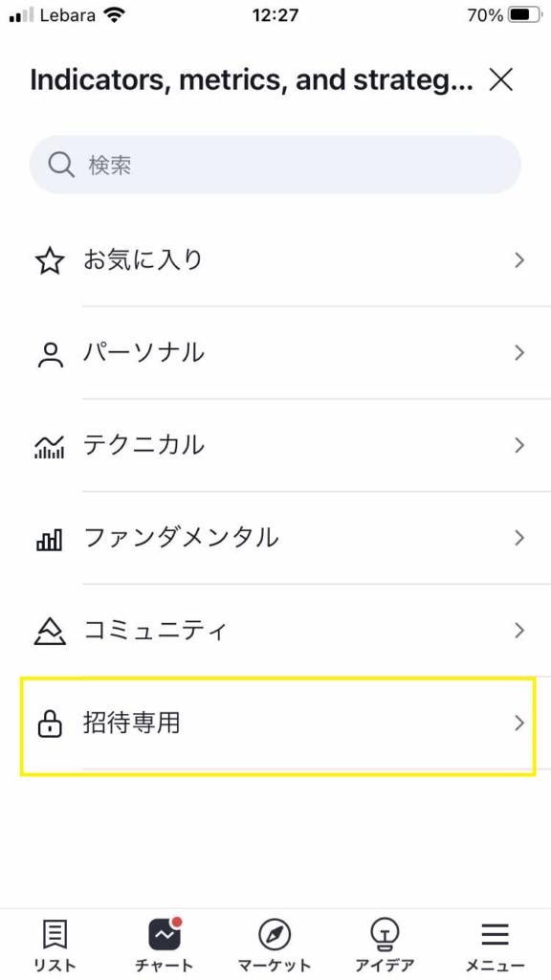Tap the mountain icon beside コミュニティ
Viewport: 551px width, 980px height.
pyautogui.click(x=50, y=632)
